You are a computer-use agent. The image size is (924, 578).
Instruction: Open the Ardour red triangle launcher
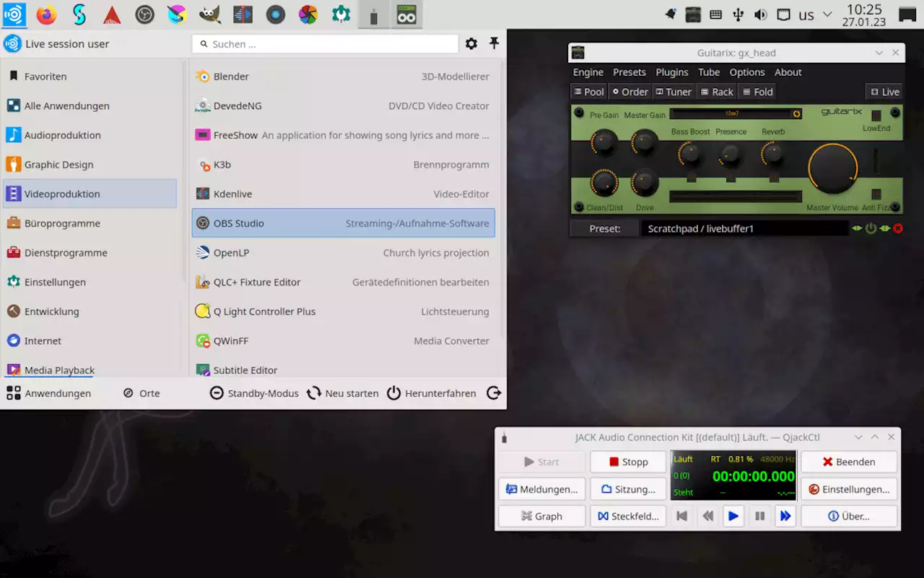point(111,14)
